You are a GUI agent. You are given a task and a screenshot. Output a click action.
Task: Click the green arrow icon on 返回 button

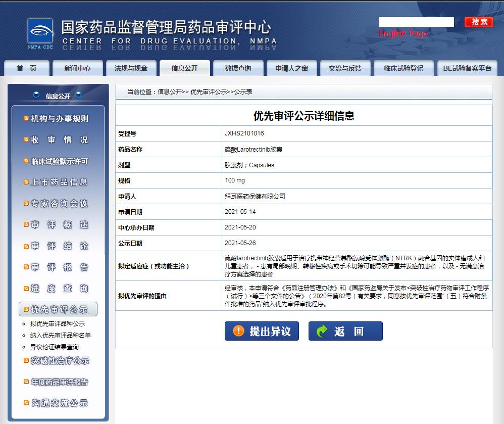pyautogui.click(x=322, y=331)
